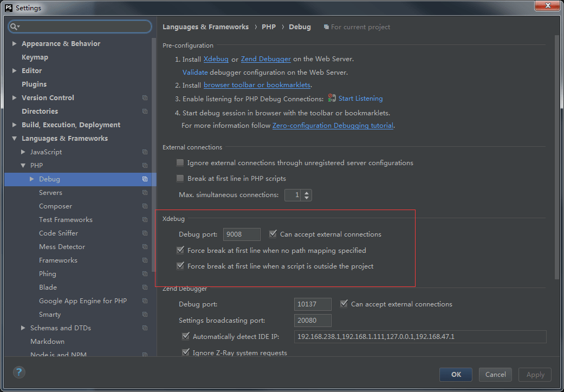Click the Cancel button
The width and height of the screenshot is (564, 392).
click(495, 374)
